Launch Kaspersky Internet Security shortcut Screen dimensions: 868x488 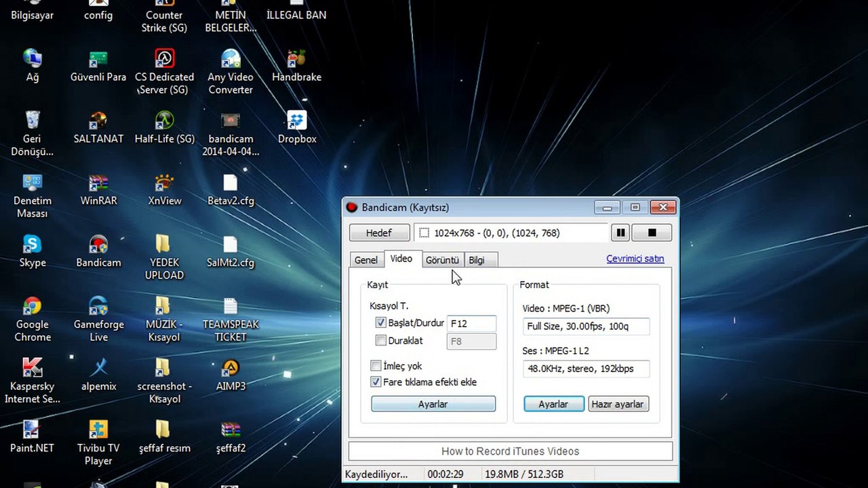pos(32,382)
